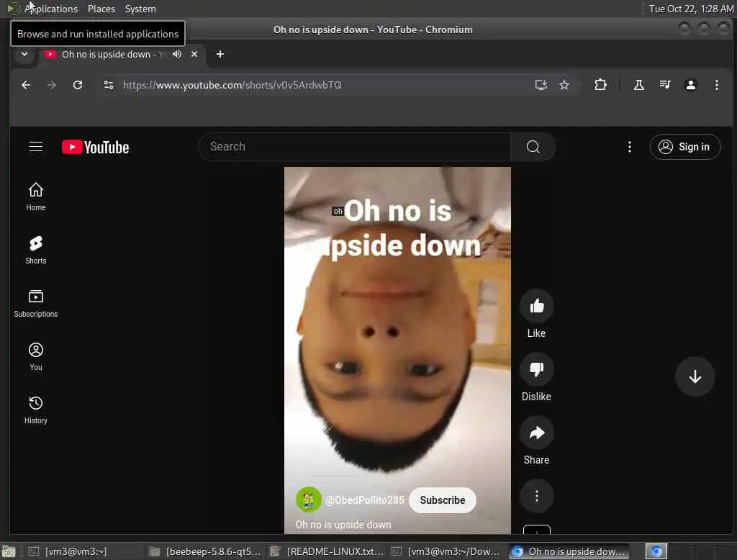Open History in the sidebar

36,410
